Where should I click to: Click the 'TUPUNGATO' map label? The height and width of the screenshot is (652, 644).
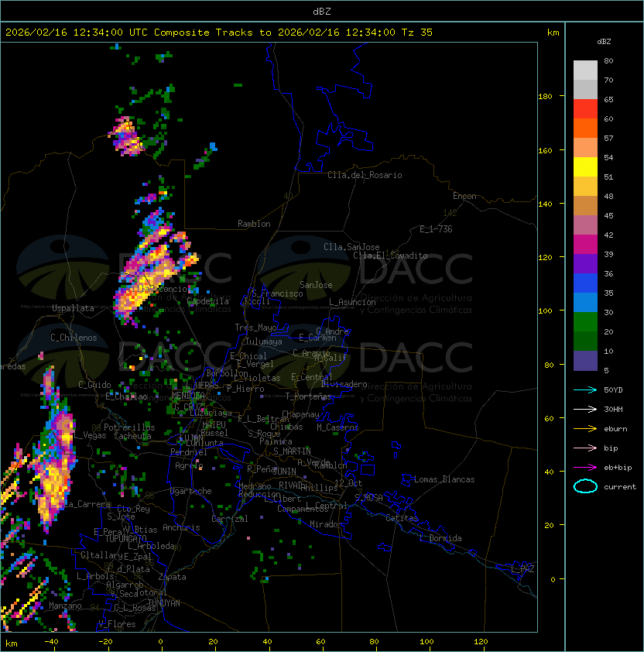click(x=125, y=538)
